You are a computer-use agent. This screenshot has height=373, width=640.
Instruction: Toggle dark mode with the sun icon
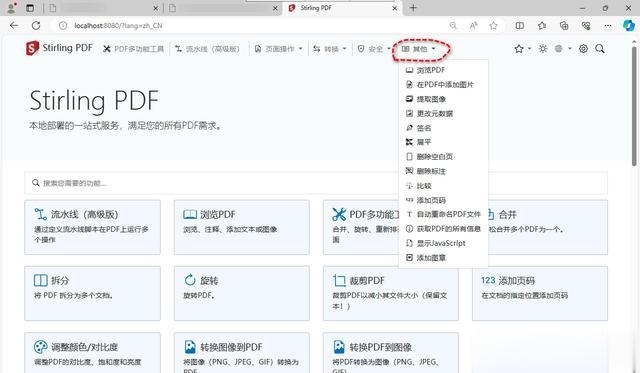coord(542,49)
